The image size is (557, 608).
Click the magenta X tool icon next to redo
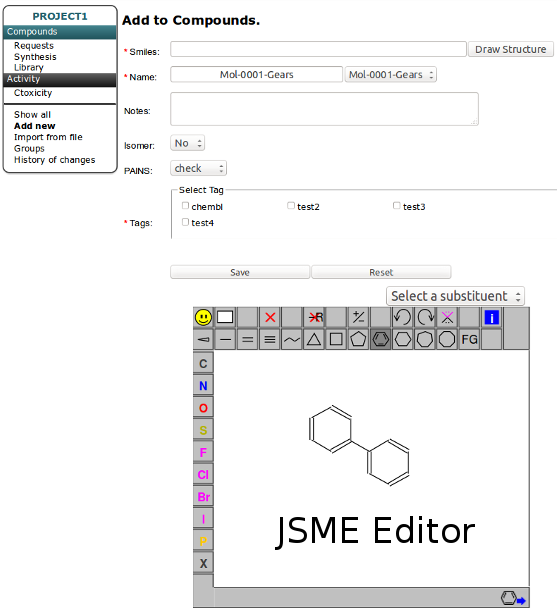click(447, 318)
